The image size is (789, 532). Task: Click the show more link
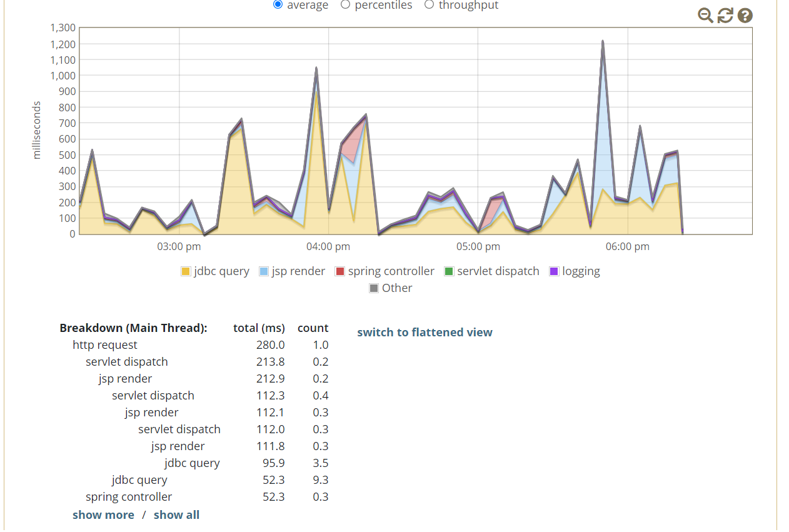[103, 515]
